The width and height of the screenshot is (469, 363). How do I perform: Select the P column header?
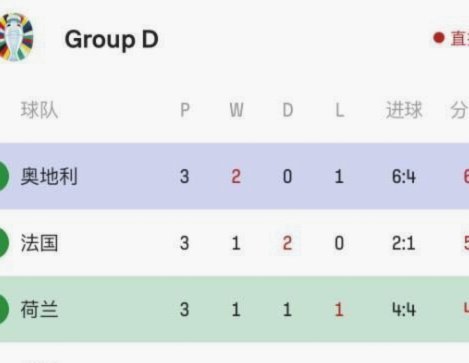tap(185, 110)
